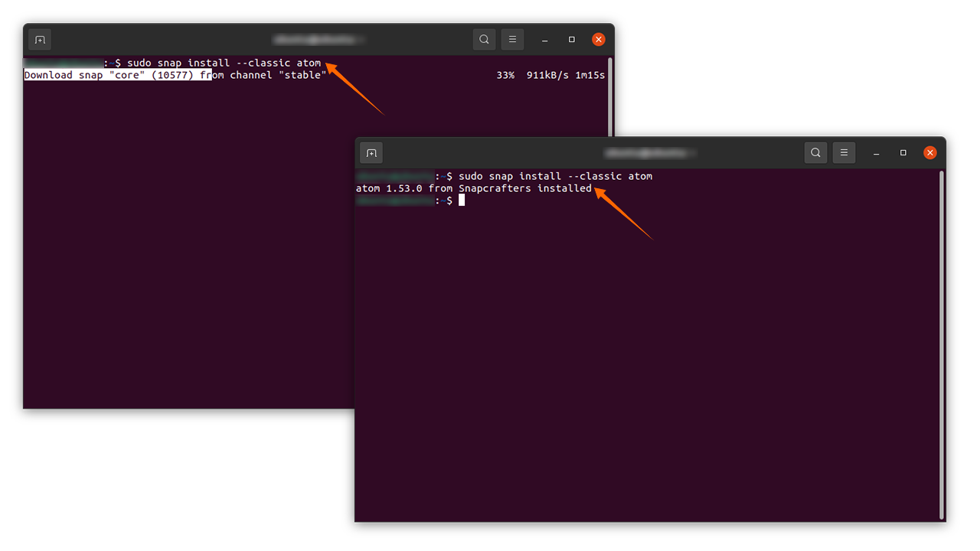This screenshot has width=980, height=551.
Task: Close the front terminal window
Action: click(930, 153)
